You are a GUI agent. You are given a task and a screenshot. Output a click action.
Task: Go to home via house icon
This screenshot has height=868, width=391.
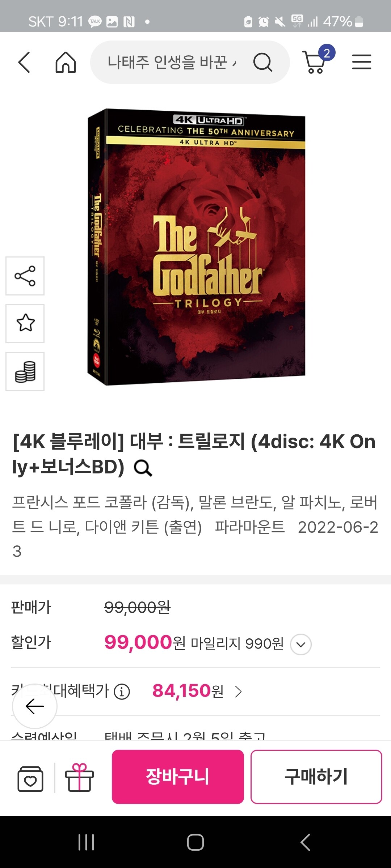pyautogui.click(x=66, y=62)
